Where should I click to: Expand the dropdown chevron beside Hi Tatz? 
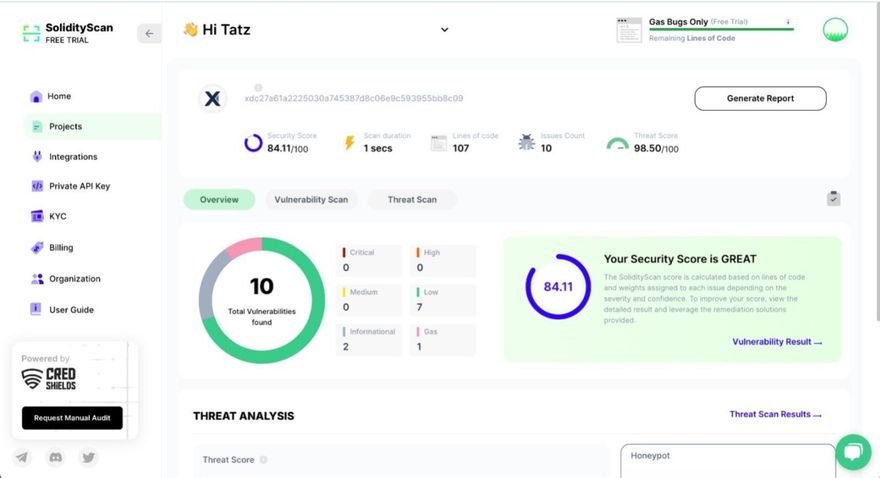click(445, 30)
